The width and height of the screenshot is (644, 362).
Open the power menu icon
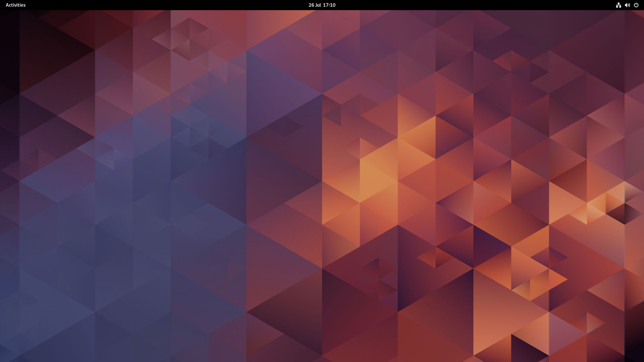pyautogui.click(x=636, y=5)
